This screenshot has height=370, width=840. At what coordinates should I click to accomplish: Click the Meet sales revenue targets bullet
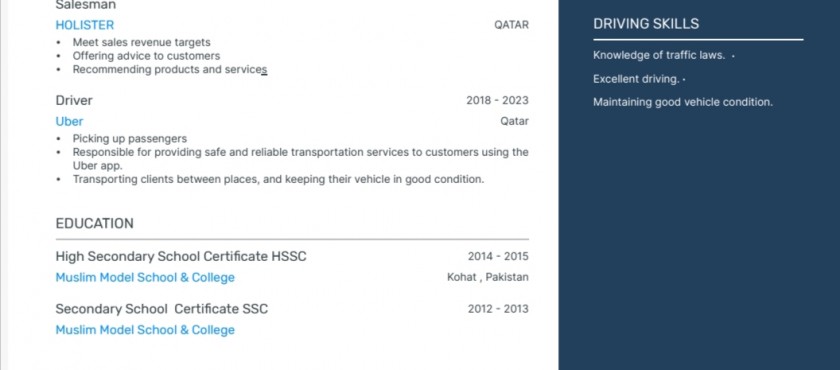[x=141, y=42]
